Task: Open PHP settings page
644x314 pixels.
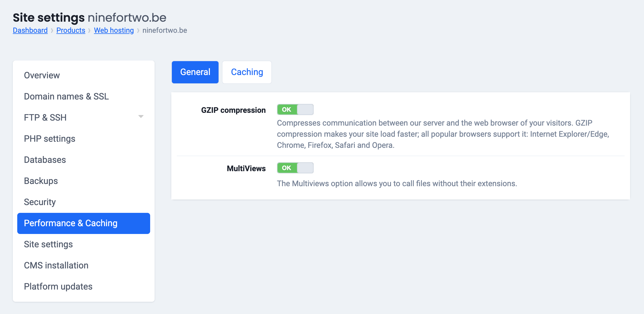Action: point(49,139)
